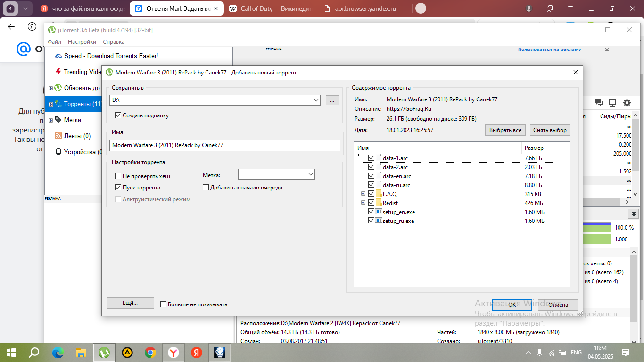Select the Redist folder icon
Screen dimensions: 644x362
[378, 203]
